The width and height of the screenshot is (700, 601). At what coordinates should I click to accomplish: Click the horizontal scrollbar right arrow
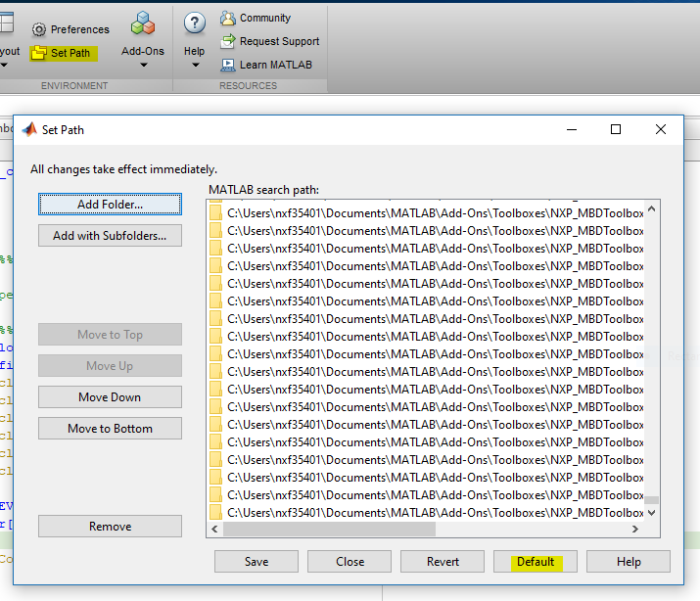click(x=634, y=530)
